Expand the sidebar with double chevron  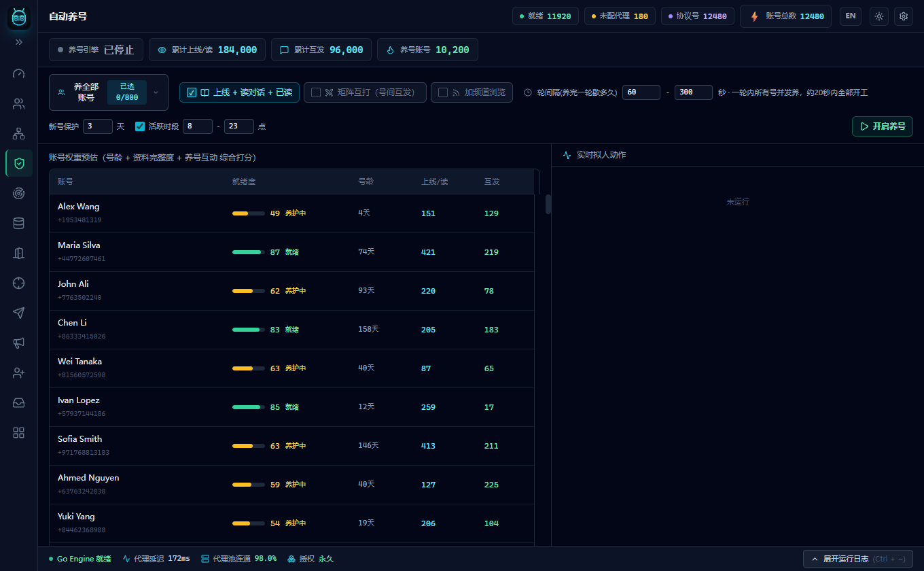coord(19,42)
